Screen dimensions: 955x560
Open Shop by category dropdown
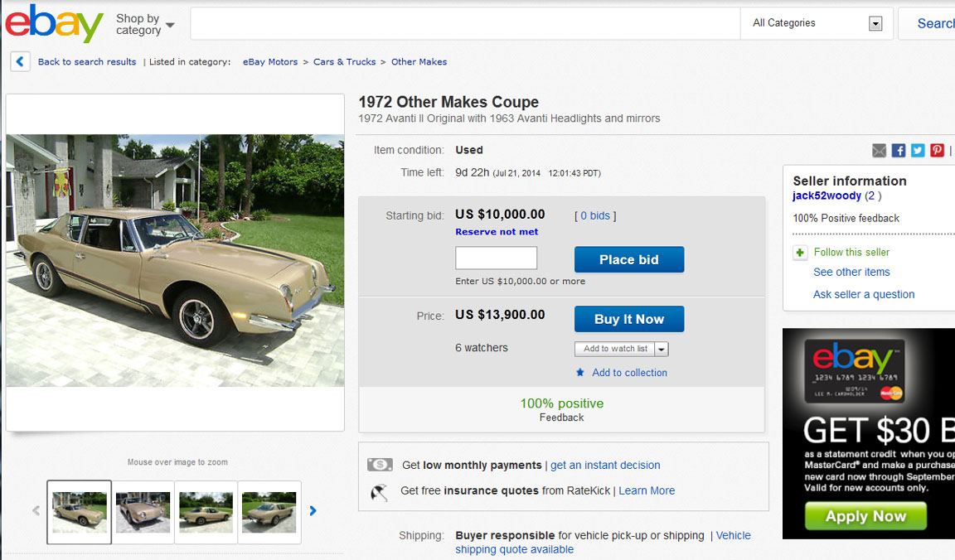145,24
